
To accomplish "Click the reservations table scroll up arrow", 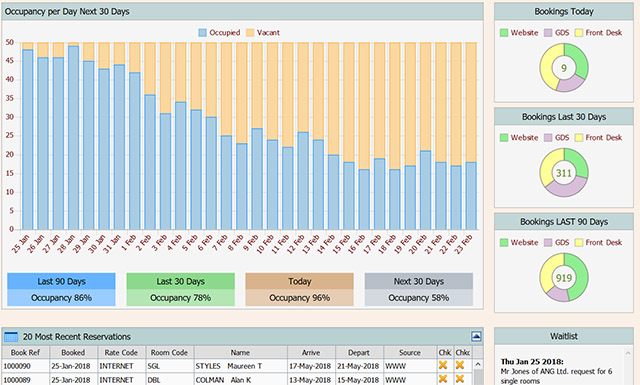I will point(478,364).
